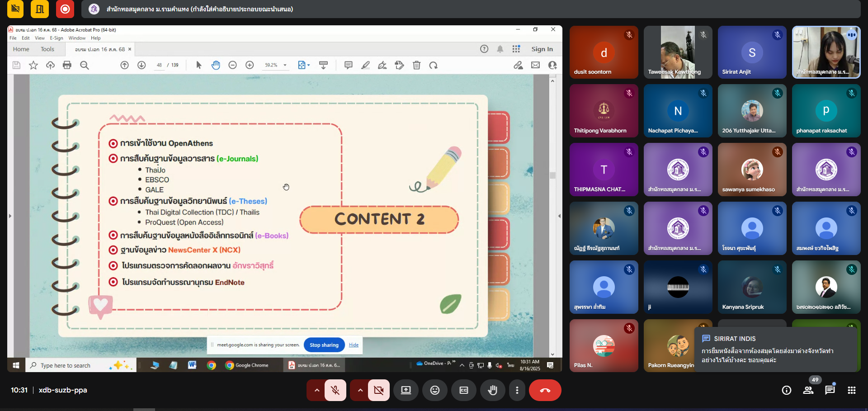This screenshot has height=411, width=868.
Task: Switch to the Home tab in Acrobat
Action: click(21, 49)
